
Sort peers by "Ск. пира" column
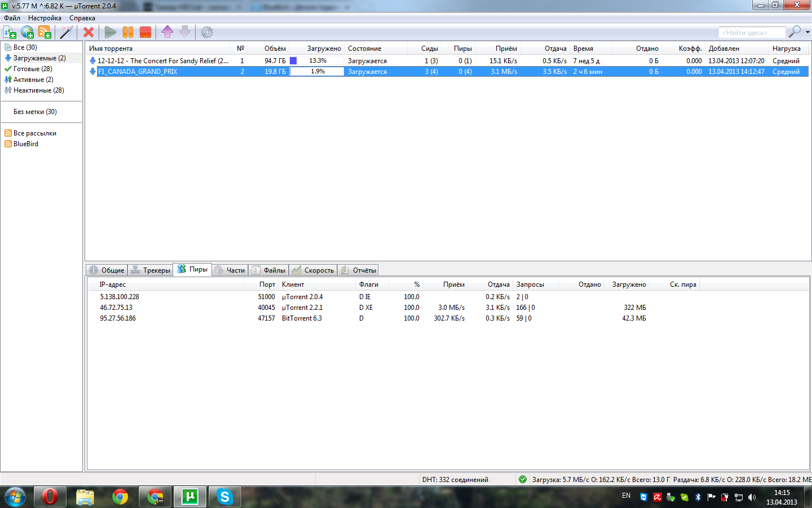tap(674, 284)
